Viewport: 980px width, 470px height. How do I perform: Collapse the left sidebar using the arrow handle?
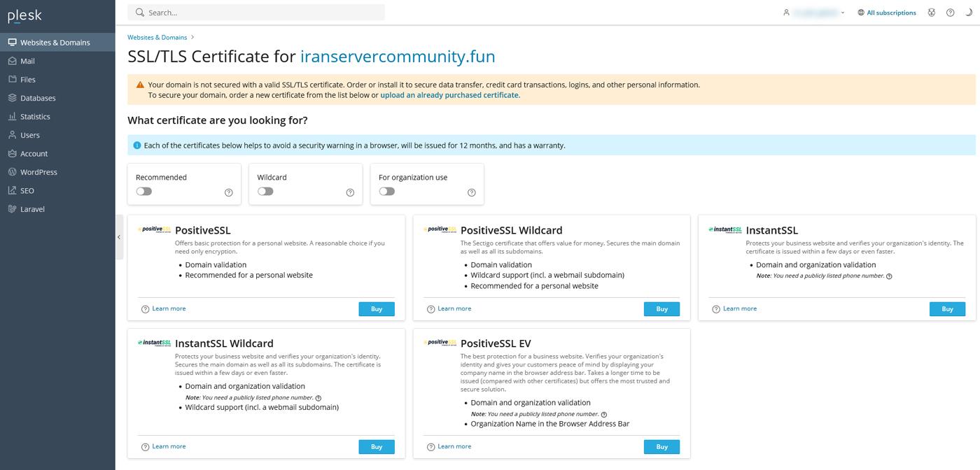pos(119,237)
